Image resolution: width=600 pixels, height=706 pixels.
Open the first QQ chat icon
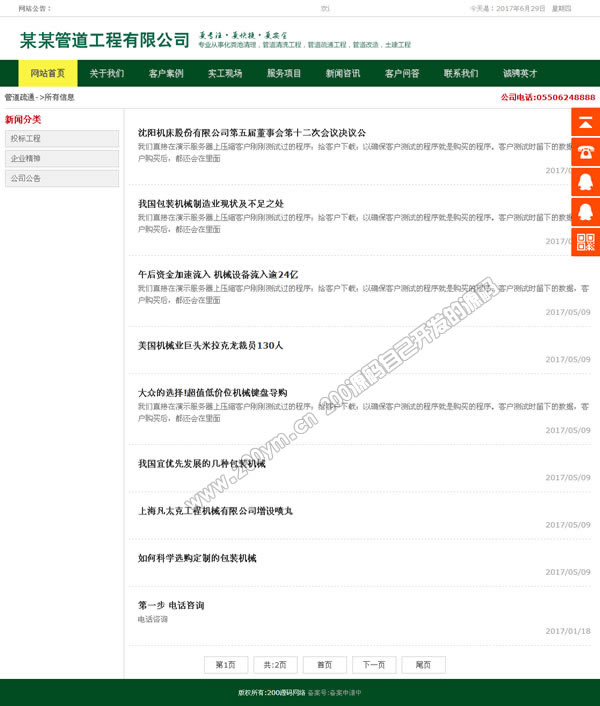pyautogui.click(x=586, y=182)
